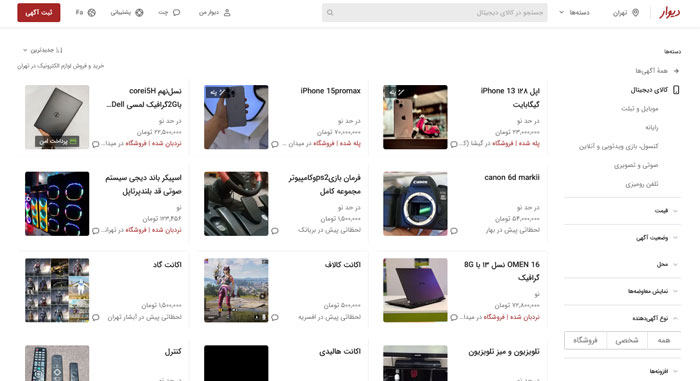Open the canon 6d markii ad title

tap(512, 177)
